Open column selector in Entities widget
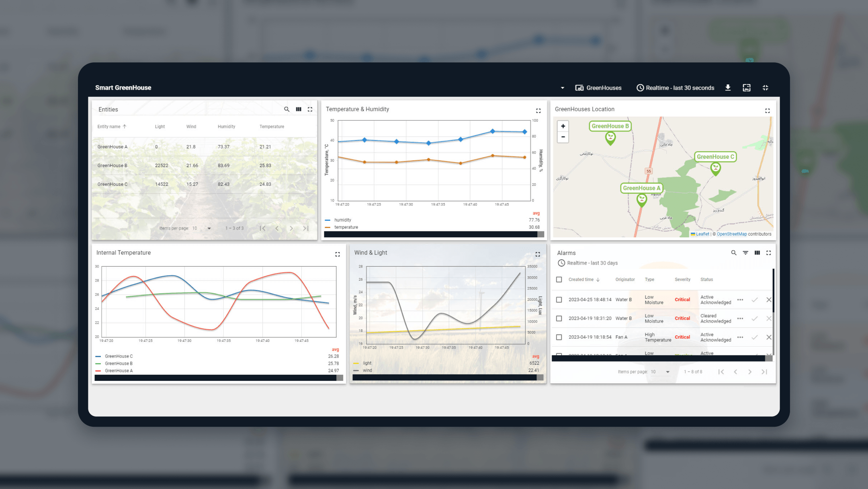Screen dimensions: 868x489 (299, 109)
